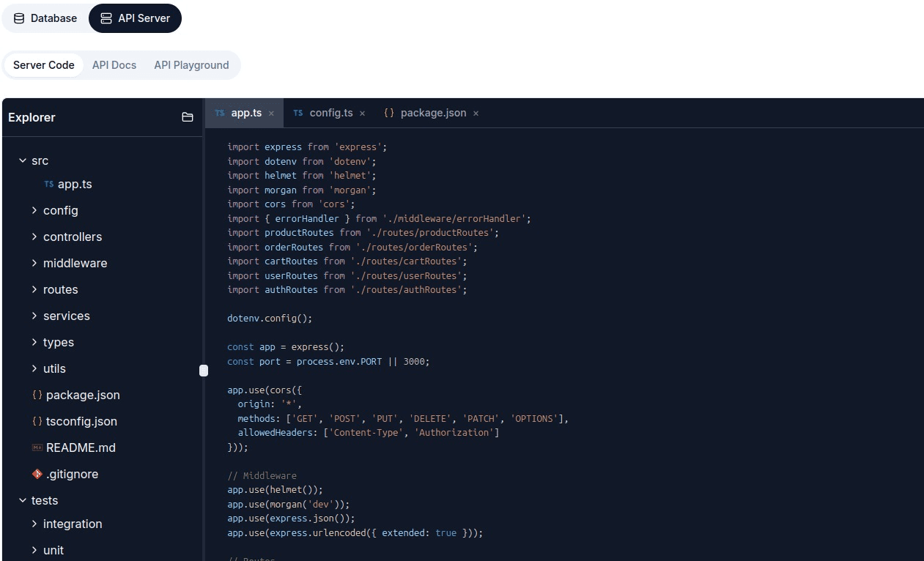The height and width of the screenshot is (561, 924).
Task: Switch to the package.json editor tab
Action: point(431,114)
